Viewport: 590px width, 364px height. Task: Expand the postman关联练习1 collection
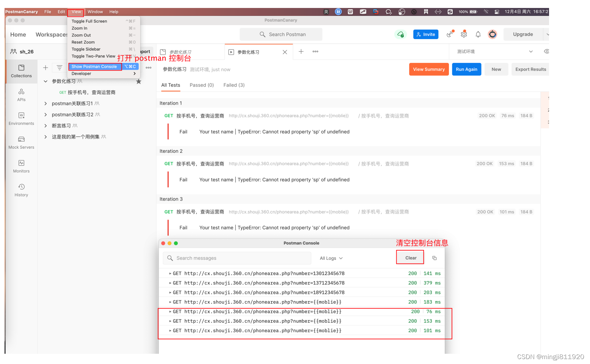point(46,104)
